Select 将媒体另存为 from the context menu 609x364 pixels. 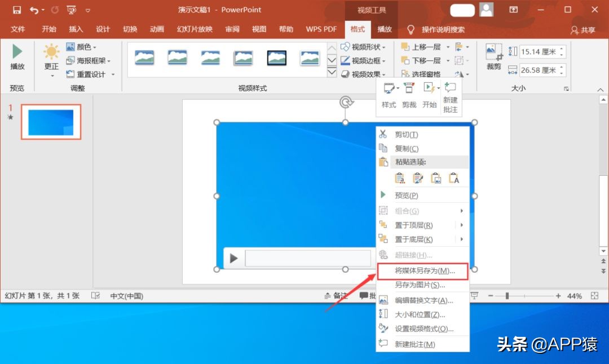(424, 270)
